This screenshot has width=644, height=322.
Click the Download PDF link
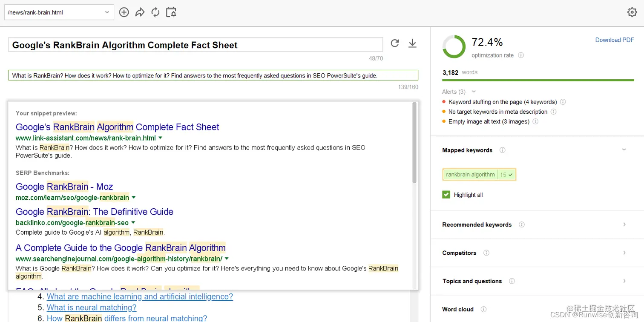615,40
